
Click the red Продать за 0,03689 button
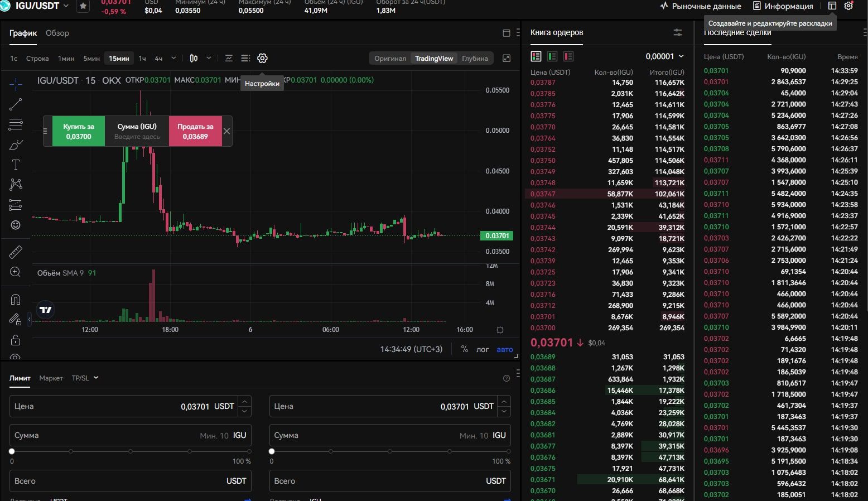195,131
